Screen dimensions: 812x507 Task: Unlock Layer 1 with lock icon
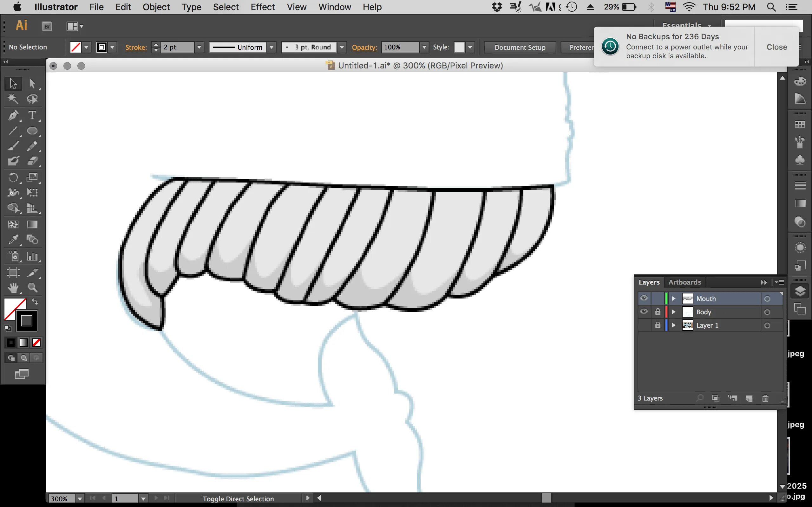pos(658,325)
